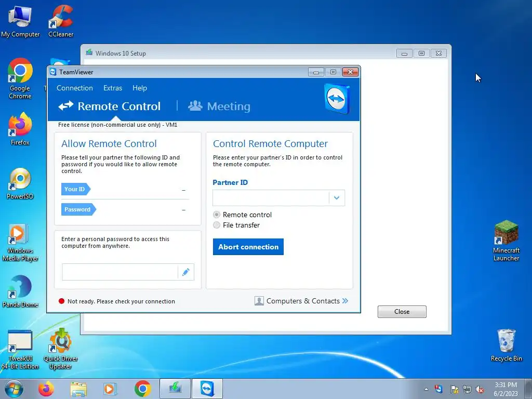This screenshot has height=399, width=532.
Task: Click the Password label
Action: coord(78,209)
